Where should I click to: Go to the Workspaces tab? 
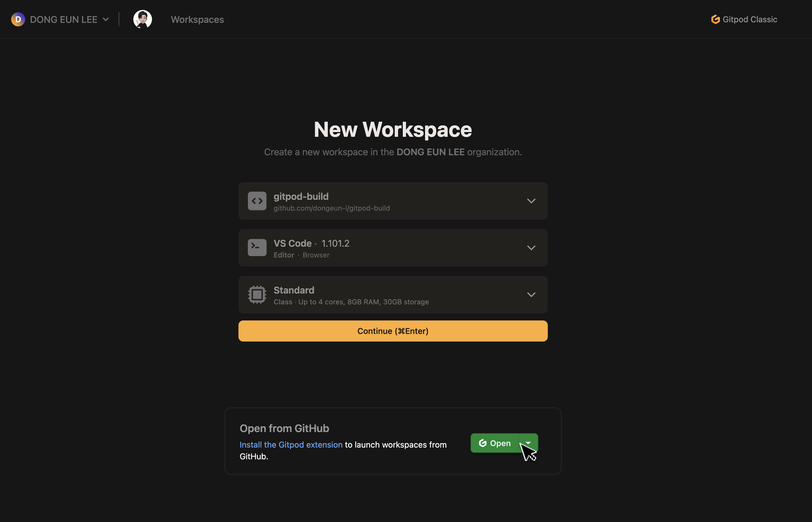pos(197,19)
